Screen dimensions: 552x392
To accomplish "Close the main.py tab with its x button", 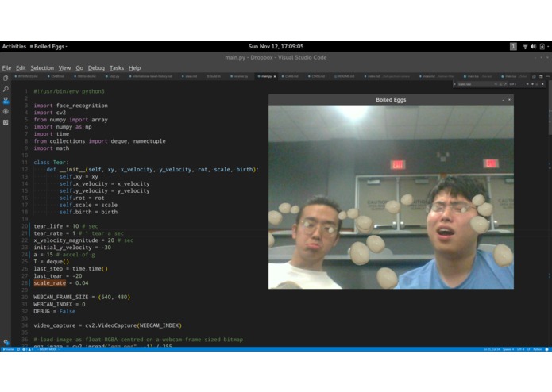I will [x=275, y=76].
